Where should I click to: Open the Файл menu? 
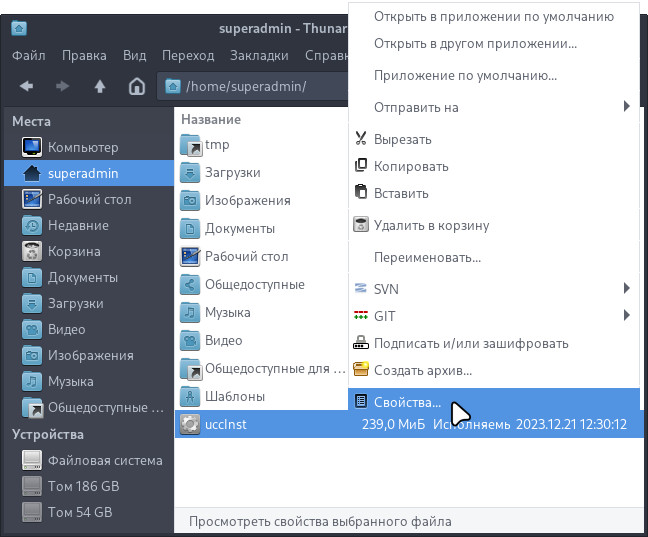[x=29, y=55]
